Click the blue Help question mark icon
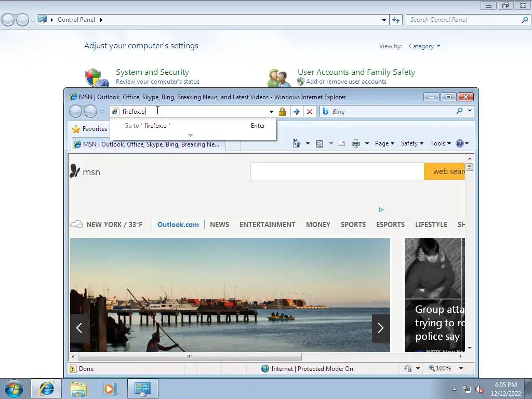Screen dimensions: 532x399 point(459,143)
